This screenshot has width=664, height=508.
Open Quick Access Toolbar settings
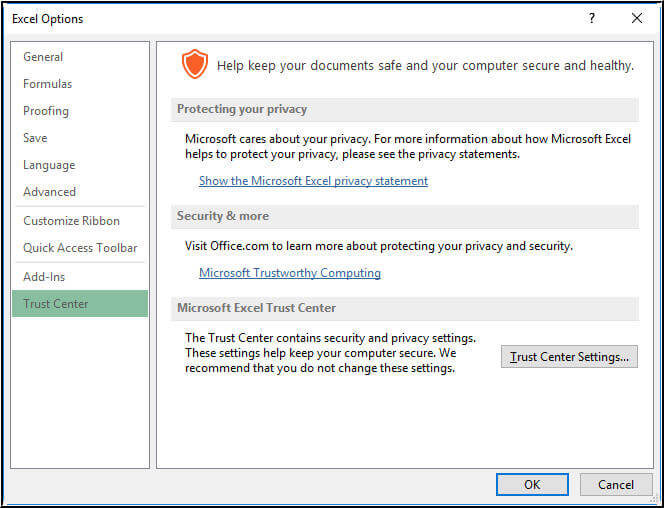coord(80,248)
